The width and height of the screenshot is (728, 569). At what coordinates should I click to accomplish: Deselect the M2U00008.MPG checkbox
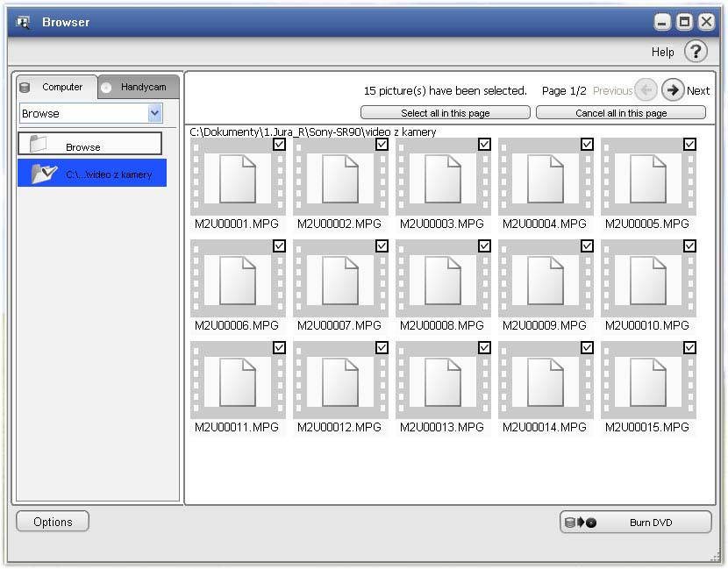(x=484, y=246)
